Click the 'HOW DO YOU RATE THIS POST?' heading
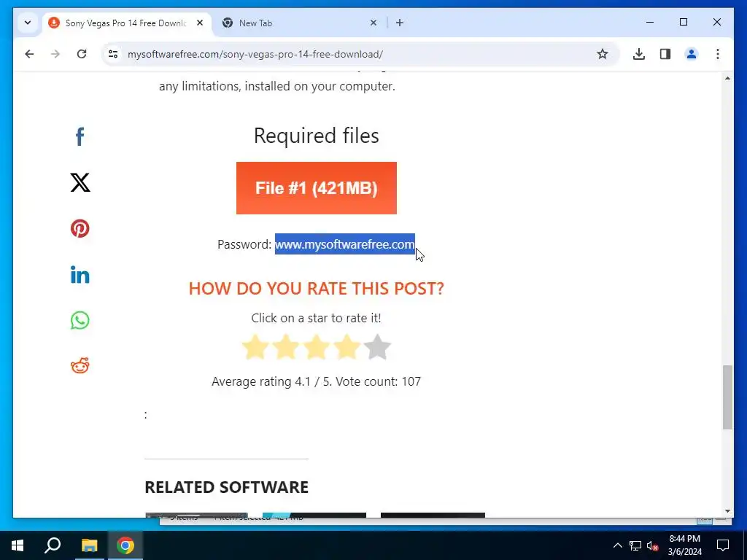Viewport: 747px width, 560px height. point(317,288)
